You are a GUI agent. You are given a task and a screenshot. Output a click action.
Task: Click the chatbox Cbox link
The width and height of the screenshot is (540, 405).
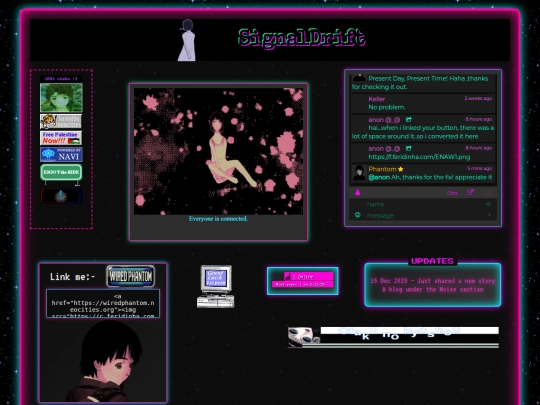point(452,193)
